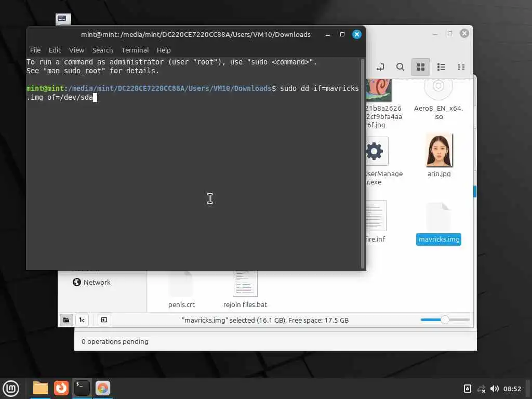
Task: Close the terminal window
Action: [357, 34]
